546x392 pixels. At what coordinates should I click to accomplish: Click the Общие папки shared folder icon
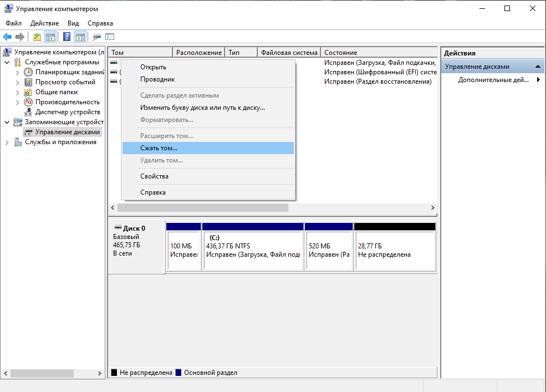pos(28,93)
